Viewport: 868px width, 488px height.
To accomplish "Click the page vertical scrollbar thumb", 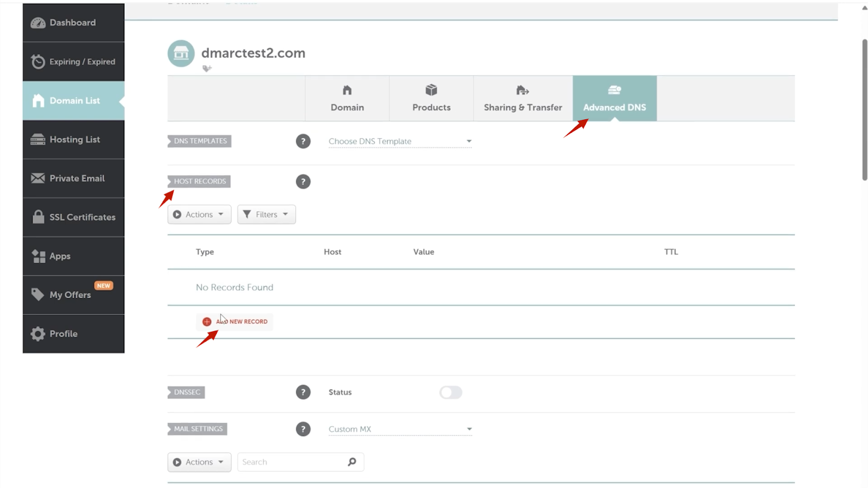I will point(865,108).
